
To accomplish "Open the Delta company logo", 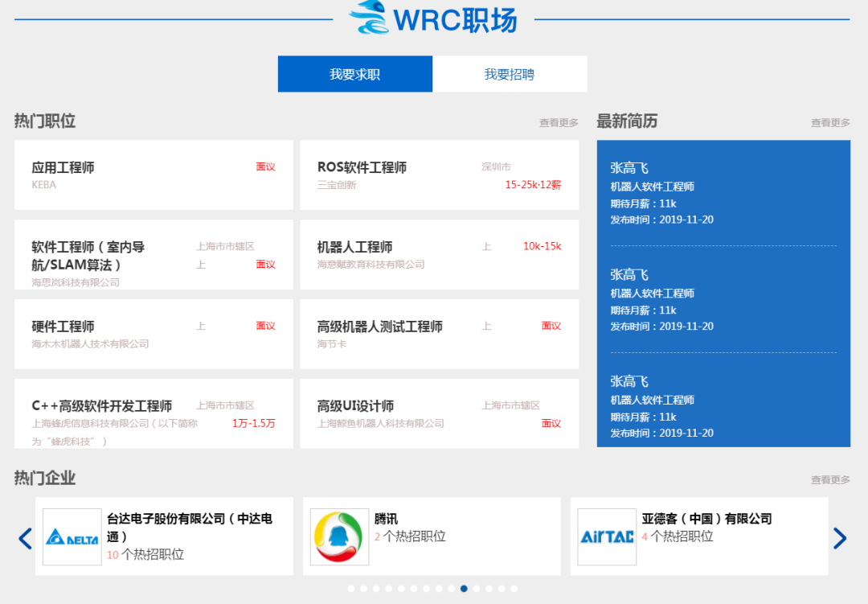I will click(x=72, y=536).
